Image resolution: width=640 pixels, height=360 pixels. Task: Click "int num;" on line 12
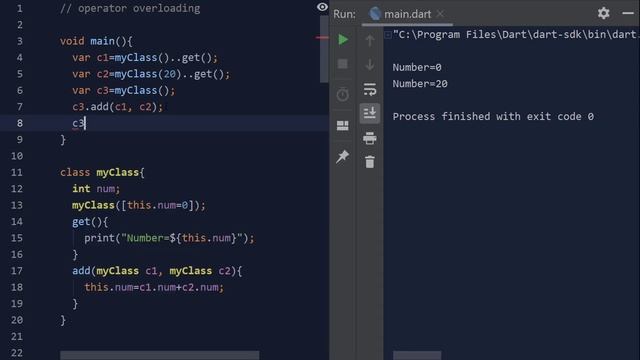pyautogui.click(x=96, y=189)
